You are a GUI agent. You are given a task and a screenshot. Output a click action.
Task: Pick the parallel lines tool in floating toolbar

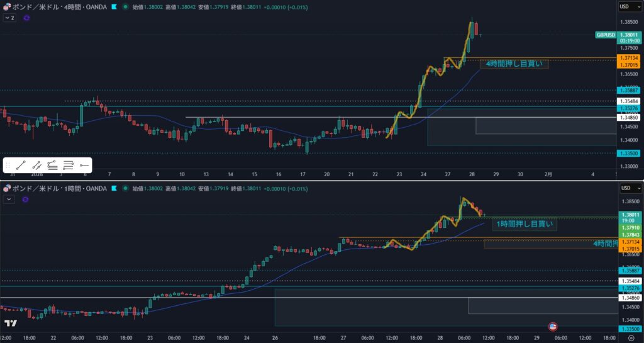pos(68,166)
